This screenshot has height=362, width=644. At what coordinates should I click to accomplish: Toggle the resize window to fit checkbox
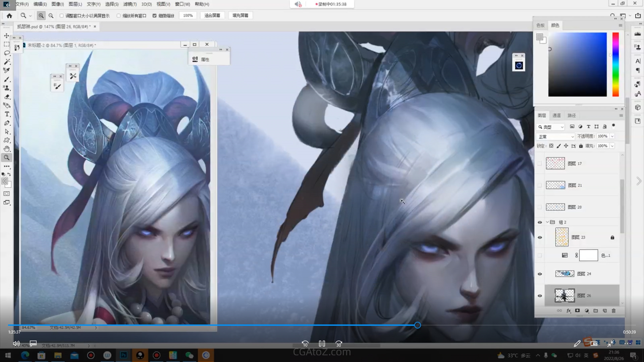click(x=61, y=15)
